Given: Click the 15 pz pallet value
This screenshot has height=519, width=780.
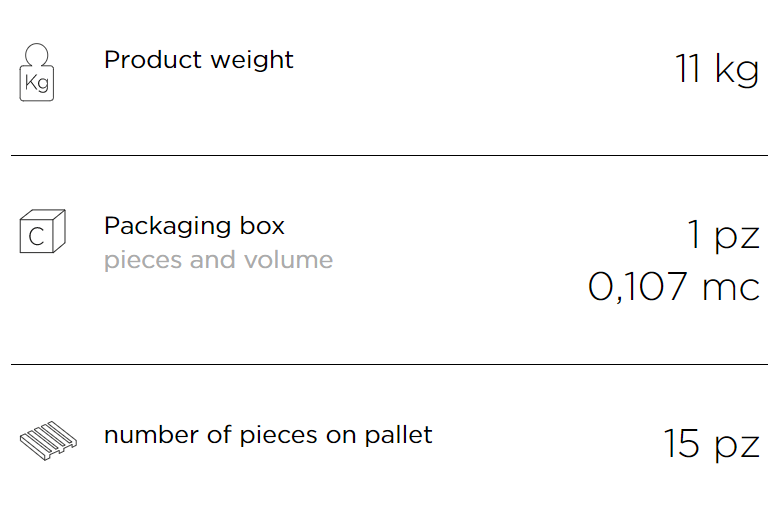Looking at the screenshot, I should (x=712, y=444).
